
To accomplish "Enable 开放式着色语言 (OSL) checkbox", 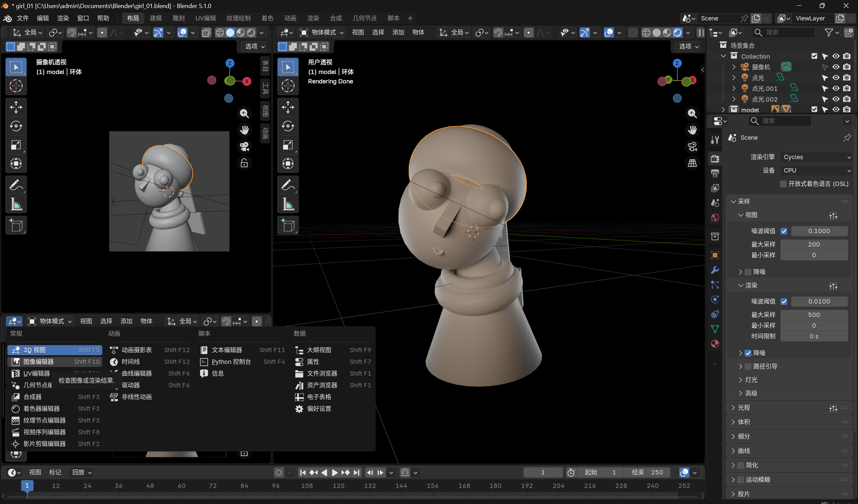I will pyautogui.click(x=783, y=184).
